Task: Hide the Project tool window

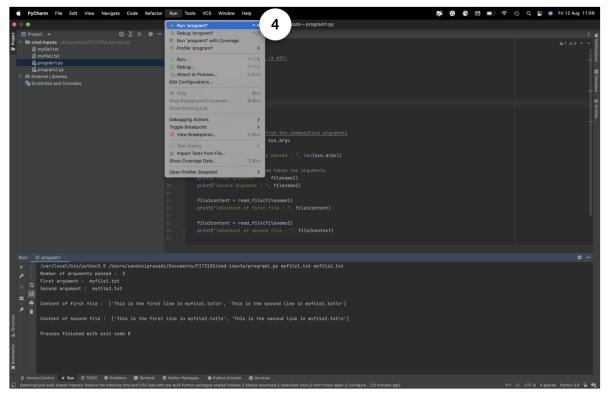Action: 159,34
